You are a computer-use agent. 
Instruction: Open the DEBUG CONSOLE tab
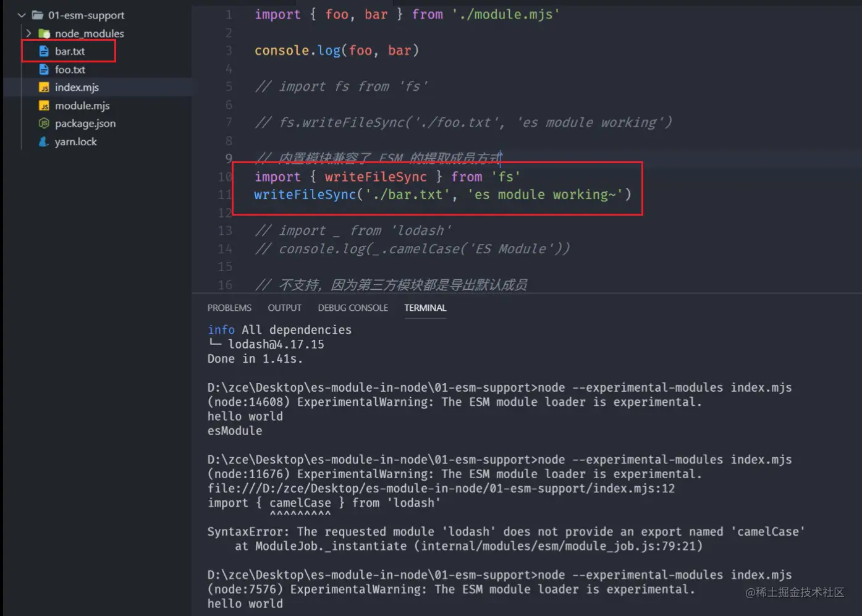[x=353, y=307]
